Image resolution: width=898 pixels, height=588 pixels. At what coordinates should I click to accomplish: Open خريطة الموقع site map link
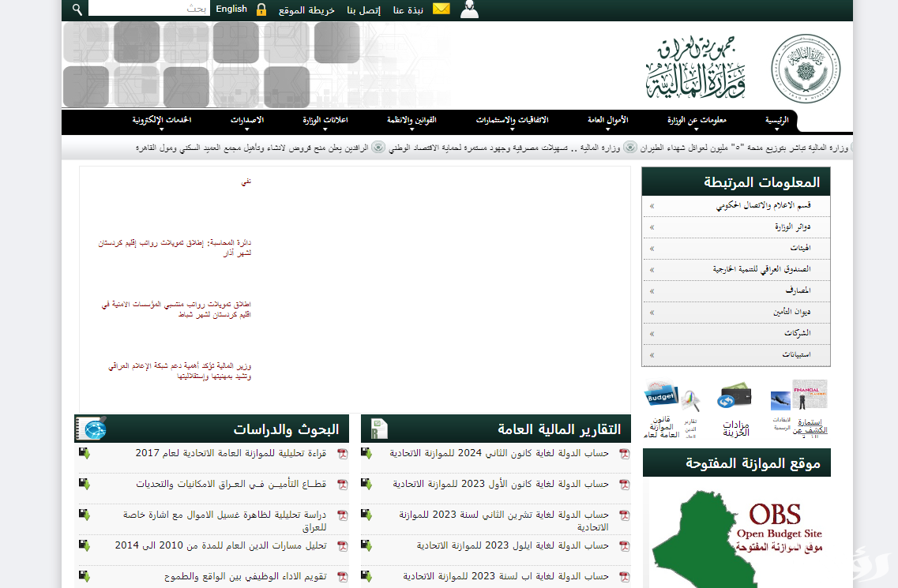pyautogui.click(x=306, y=9)
